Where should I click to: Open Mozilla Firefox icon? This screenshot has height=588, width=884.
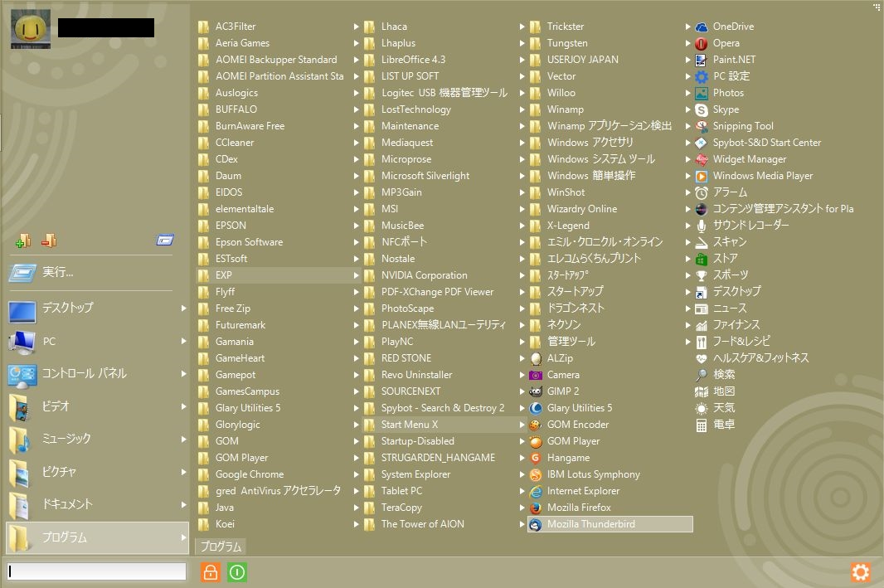tap(536, 508)
